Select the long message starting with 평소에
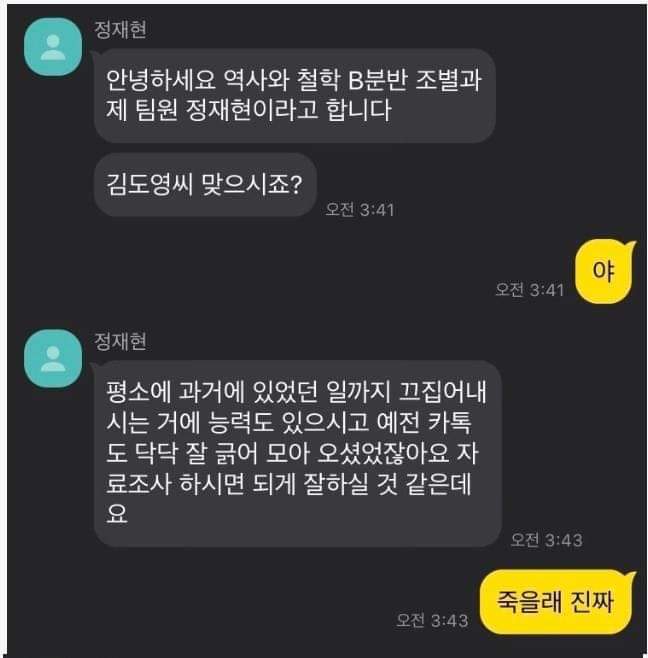Image resolution: width=648 pixels, height=658 pixels. (x=298, y=453)
